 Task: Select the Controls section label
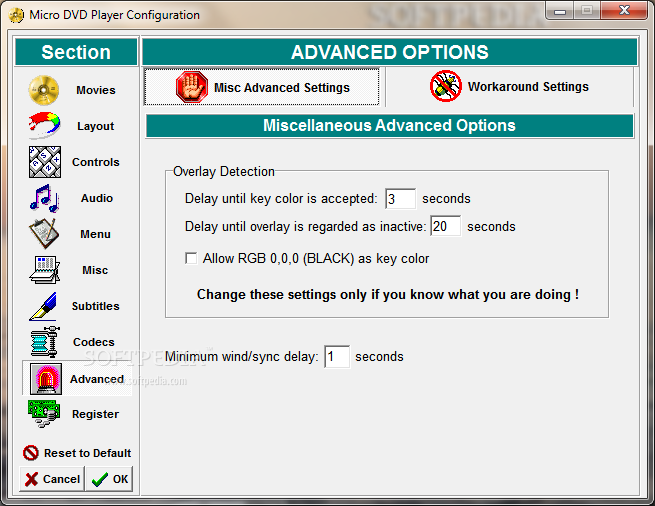click(x=96, y=162)
